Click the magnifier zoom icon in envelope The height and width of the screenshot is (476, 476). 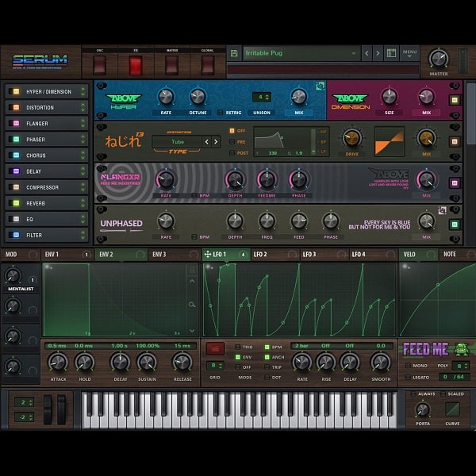coord(191,304)
